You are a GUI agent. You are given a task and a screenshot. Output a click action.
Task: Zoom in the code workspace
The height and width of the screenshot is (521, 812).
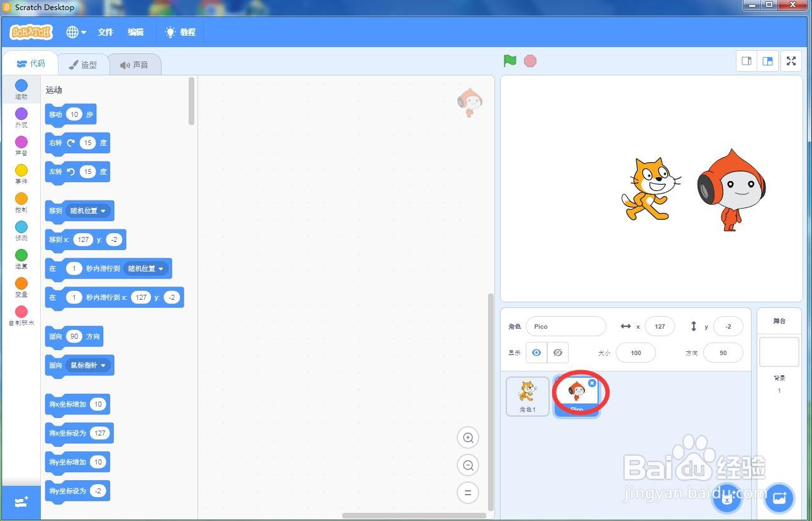click(468, 437)
